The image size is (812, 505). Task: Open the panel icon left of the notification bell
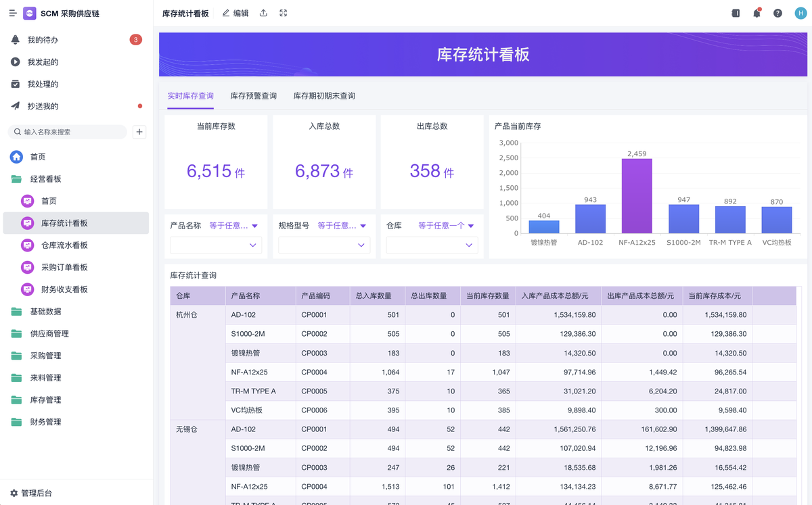click(736, 14)
